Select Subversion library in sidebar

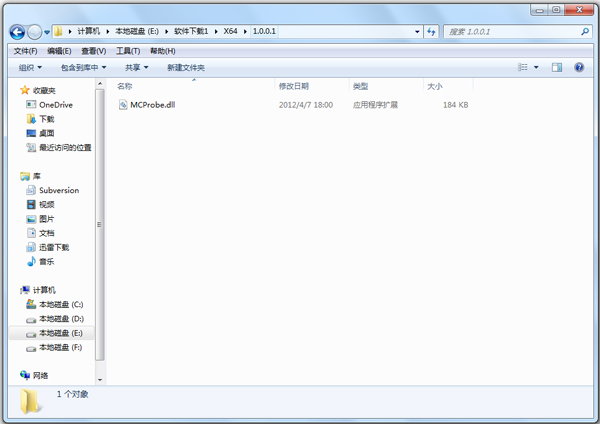click(58, 190)
